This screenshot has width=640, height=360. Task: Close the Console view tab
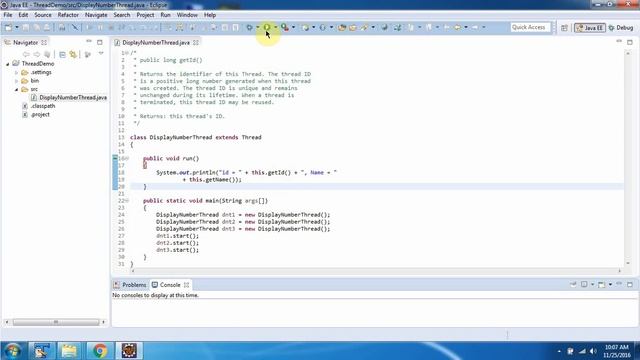pyautogui.click(x=187, y=285)
